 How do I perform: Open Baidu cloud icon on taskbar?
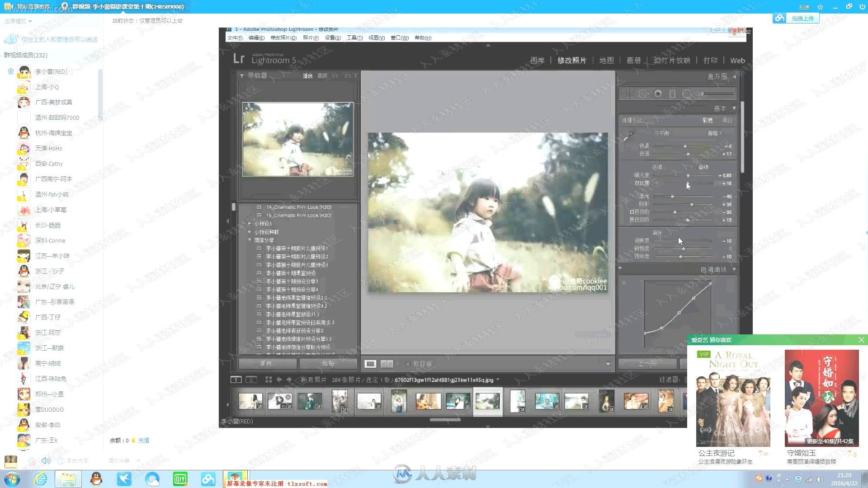tap(208, 479)
